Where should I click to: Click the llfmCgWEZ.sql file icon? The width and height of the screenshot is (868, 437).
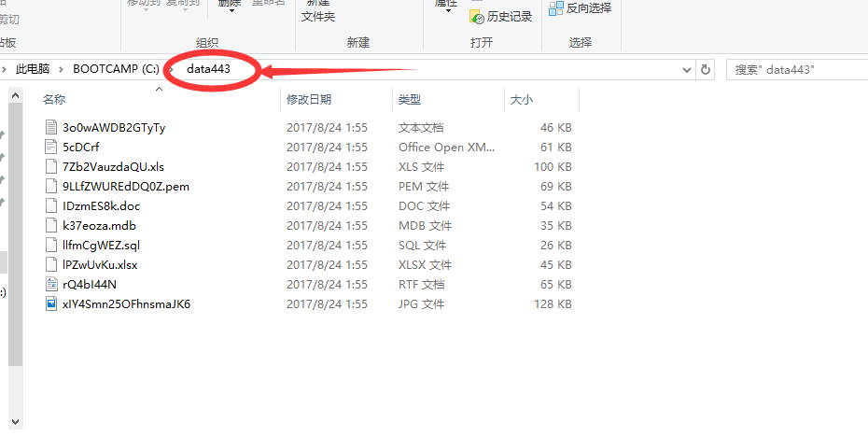(x=51, y=245)
